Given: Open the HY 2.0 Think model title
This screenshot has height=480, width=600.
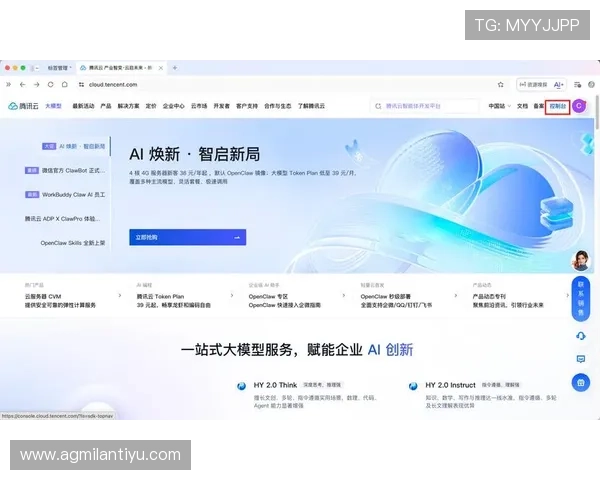Looking at the screenshot, I should pos(275,385).
